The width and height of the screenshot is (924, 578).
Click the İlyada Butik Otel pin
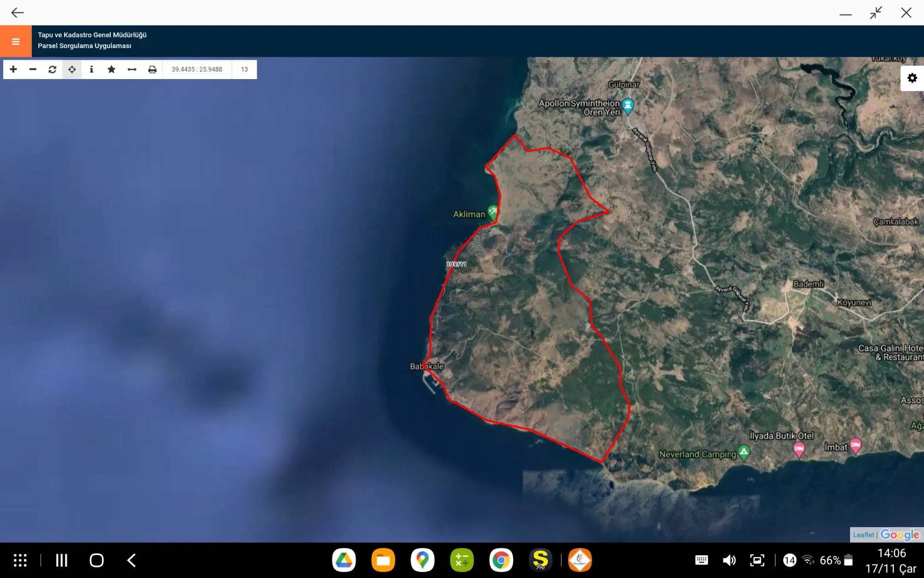799,449
